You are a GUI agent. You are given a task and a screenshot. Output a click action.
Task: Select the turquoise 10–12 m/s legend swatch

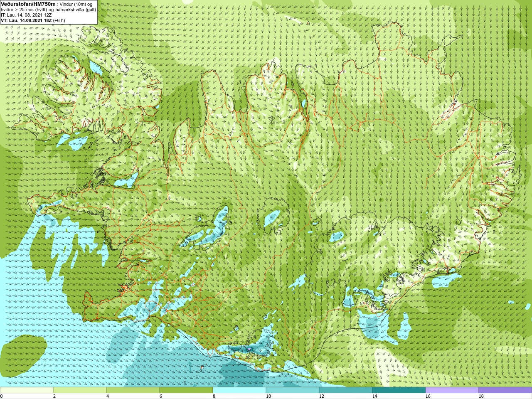293,390
